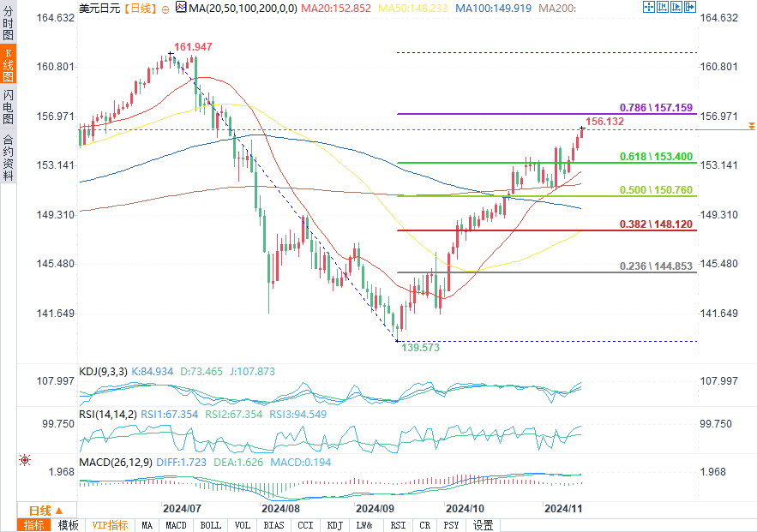757x532 pixels.
Task: Click the LW& indicator button
Action: click(x=364, y=525)
